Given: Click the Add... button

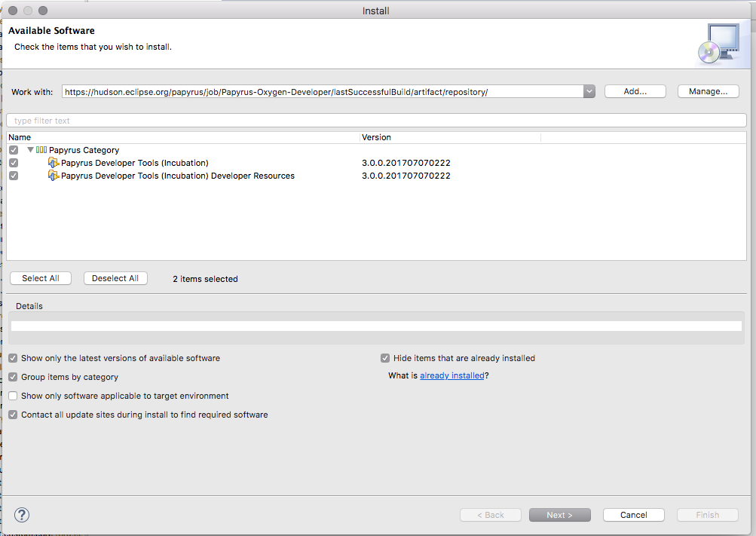Looking at the screenshot, I should point(635,91).
